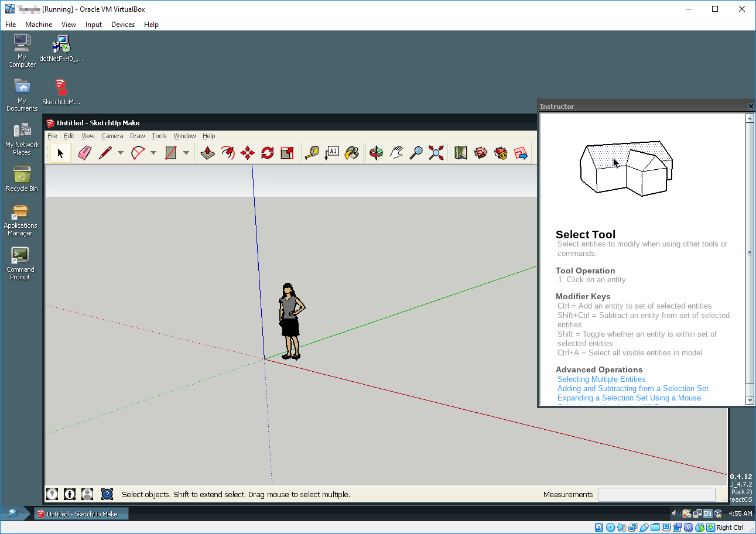Click the 4:55 AM taskbar clock
The width and height of the screenshot is (756, 534).
(740, 514)
